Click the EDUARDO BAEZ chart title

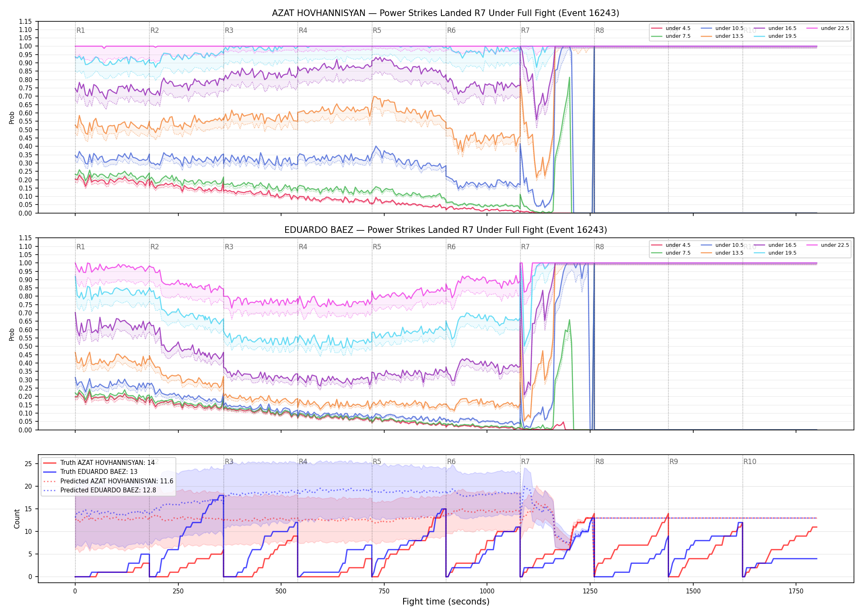click(445, 230)
